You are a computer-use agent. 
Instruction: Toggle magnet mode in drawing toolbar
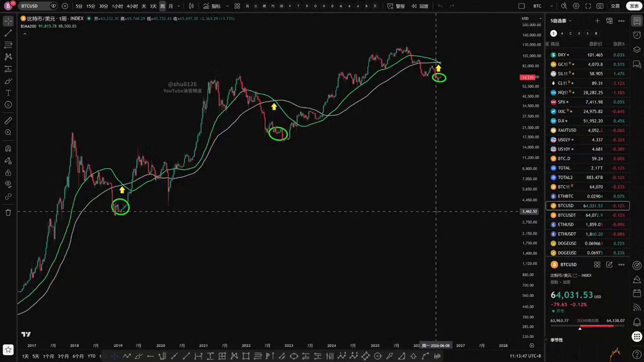(x=8, y=149)
